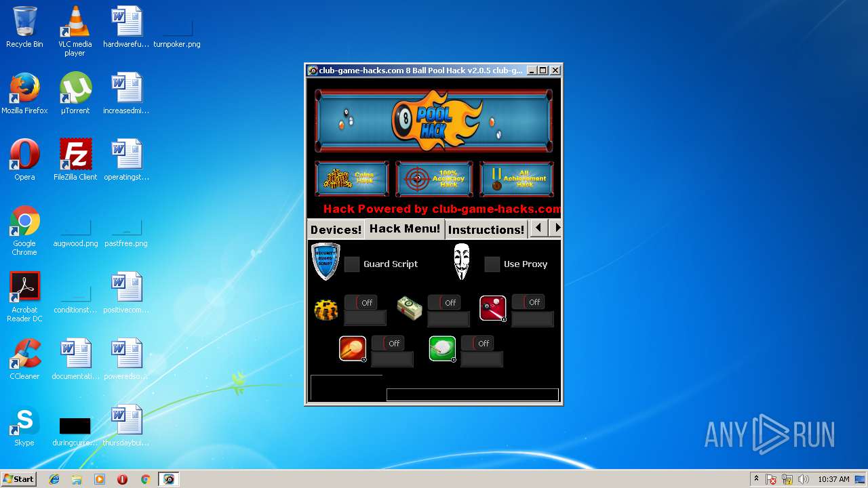Select the Opera desktop shortcut
The width and height of the screenshot is (868, 488).
(24, 160)
